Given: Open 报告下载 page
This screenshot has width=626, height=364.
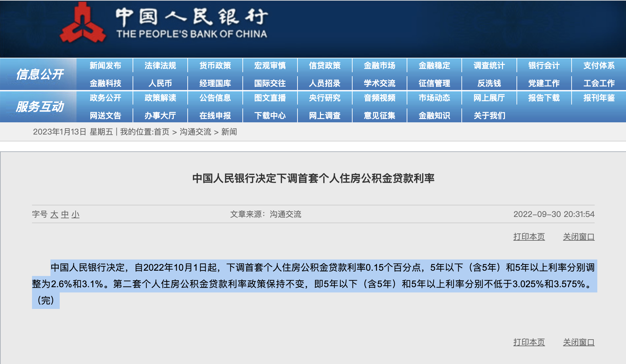Looking at the screenshot, I should pos(544,98).
